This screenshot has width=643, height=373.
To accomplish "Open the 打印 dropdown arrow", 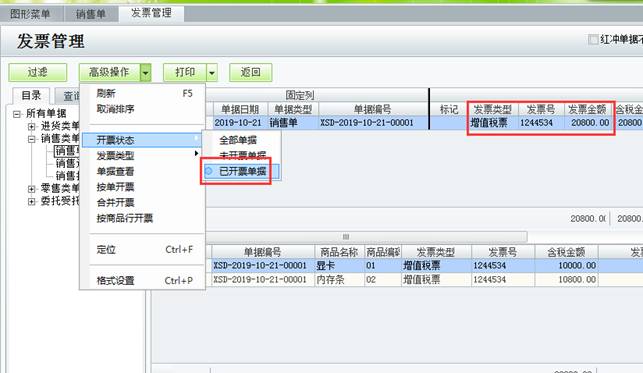I will 212,73.
